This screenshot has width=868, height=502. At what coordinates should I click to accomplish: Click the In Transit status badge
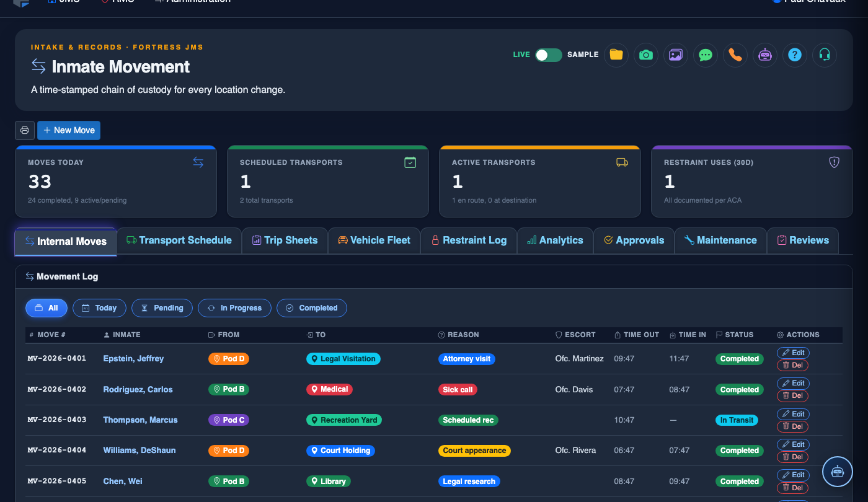click(x=737, y=420)
